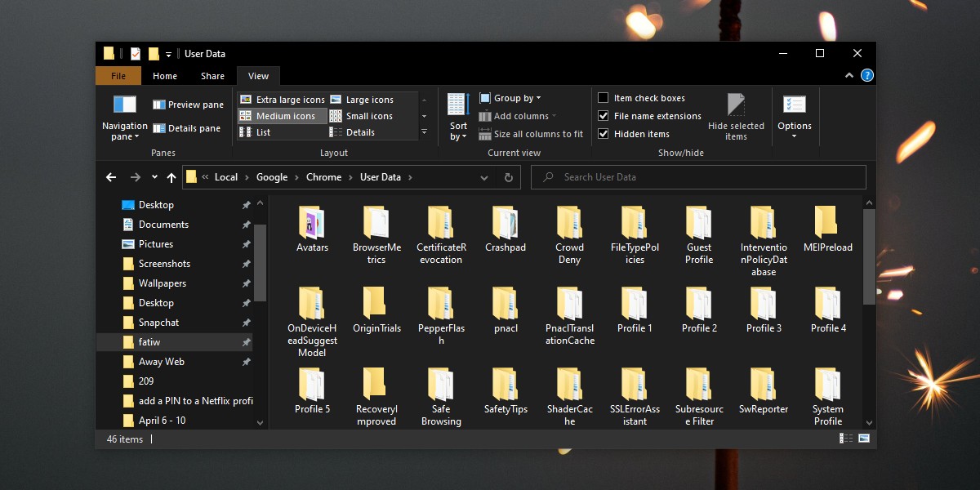Select the Guest Profile folder
The image size is (980, 490).
pos(699,236)
